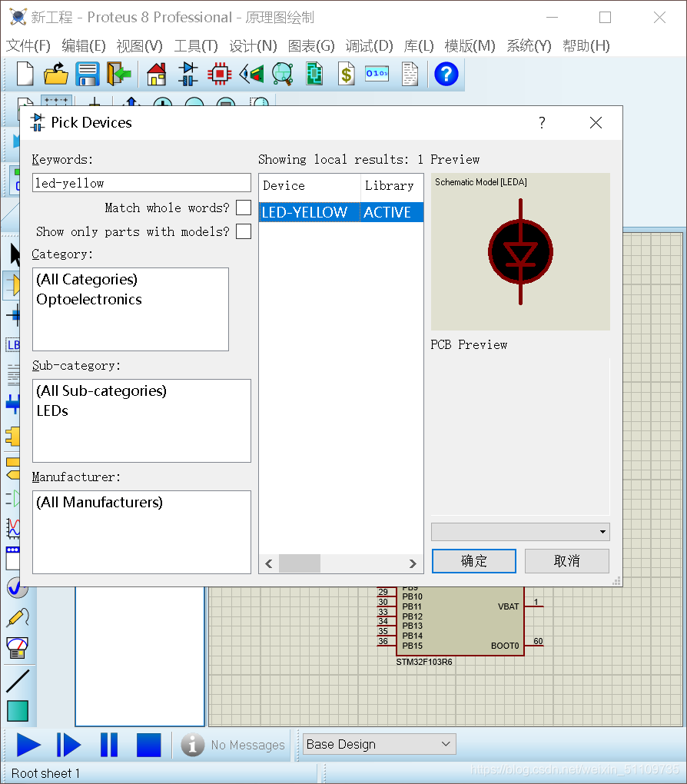Open the 模版(M) menu
The width and height of the screenshot is (687, 784).
click(x=470, y=46)
